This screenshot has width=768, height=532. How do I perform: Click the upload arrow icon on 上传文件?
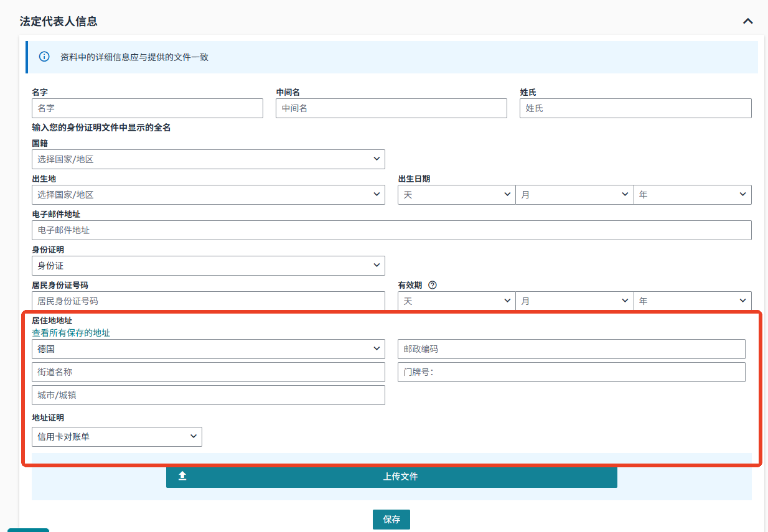(x=182, y=477)
